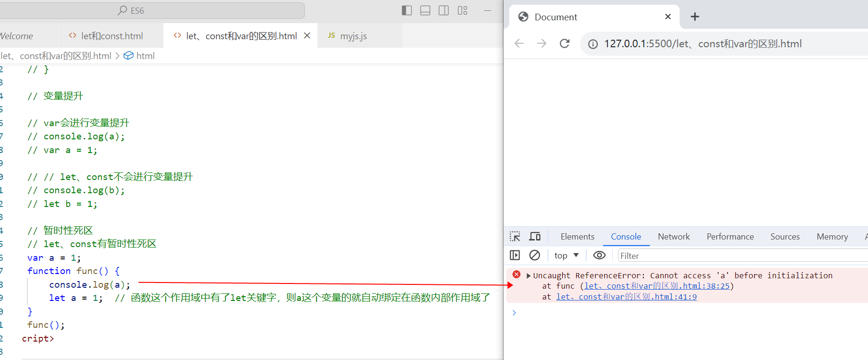Switch to the myjs.js tab
Viewport: 868px width, 360px height.
(x=353, y=36)
